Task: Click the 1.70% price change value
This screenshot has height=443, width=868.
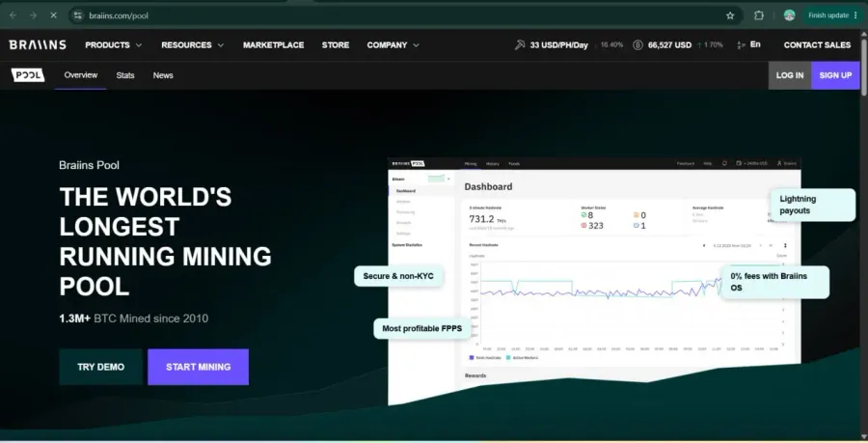Action: coord(714,44)
